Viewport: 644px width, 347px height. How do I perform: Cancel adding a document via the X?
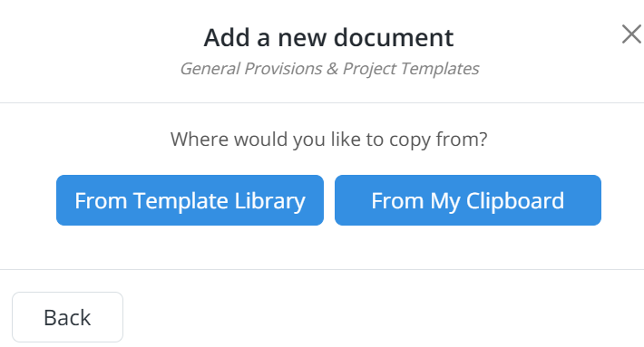pos(631,34)
